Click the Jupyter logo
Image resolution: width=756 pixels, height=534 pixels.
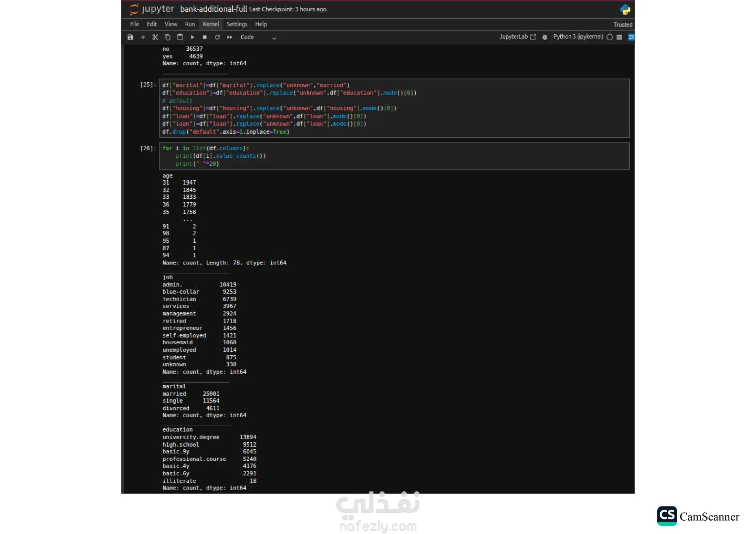[152, 9]
